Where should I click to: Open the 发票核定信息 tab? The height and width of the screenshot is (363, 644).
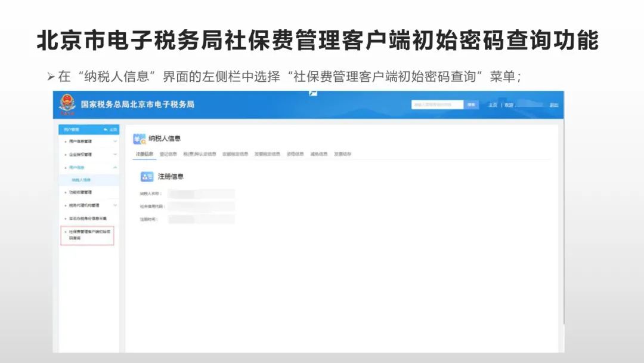pyautogui.click(x=267, y=154)
